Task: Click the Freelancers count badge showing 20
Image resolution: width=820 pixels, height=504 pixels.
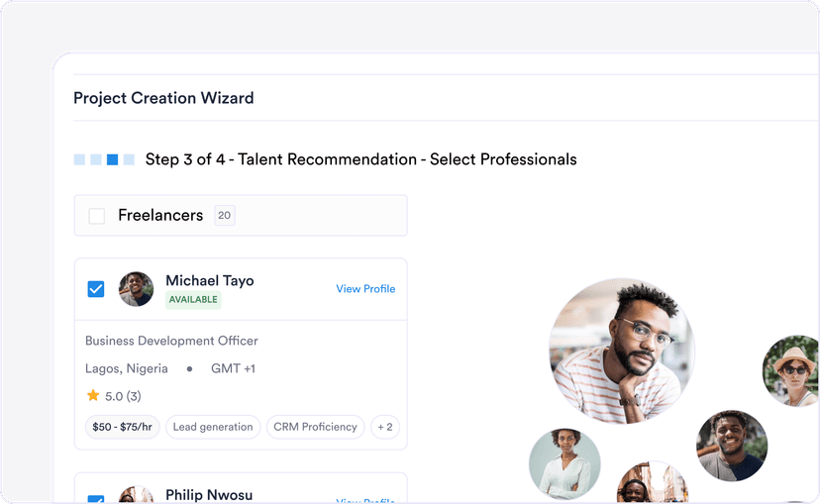Action: click(225, 216)
